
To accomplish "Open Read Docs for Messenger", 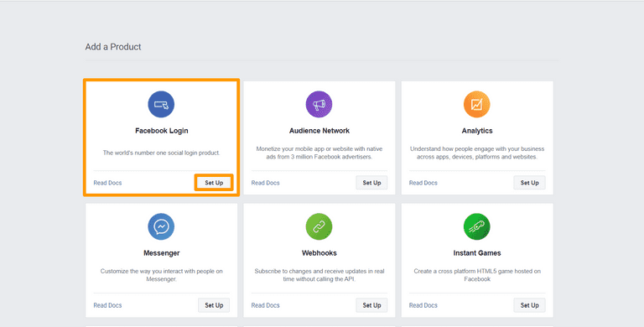I will point(107,305).
